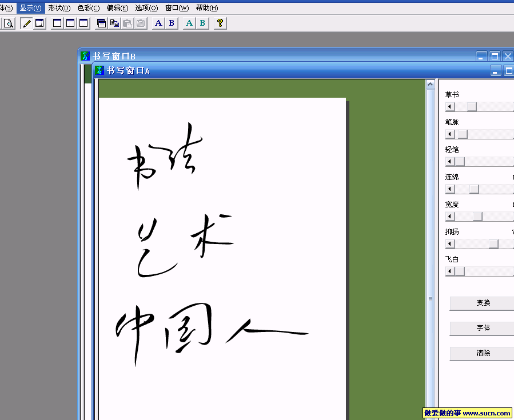Click the blue letter A toolbar icon
Viewport: 514px width, 420px height.
tap(158, 23)
